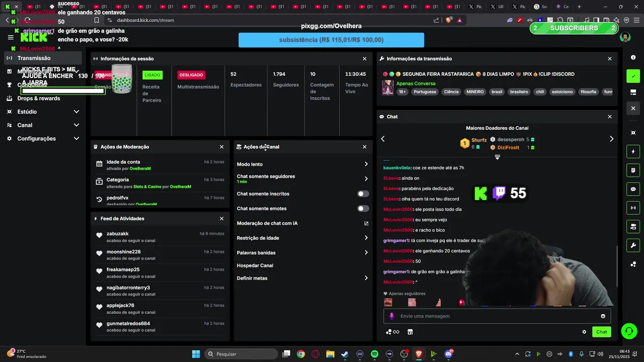Screen dimensions: 644x362
Task: Select Transmissão in the sidebar
Action: click(42, 58)
